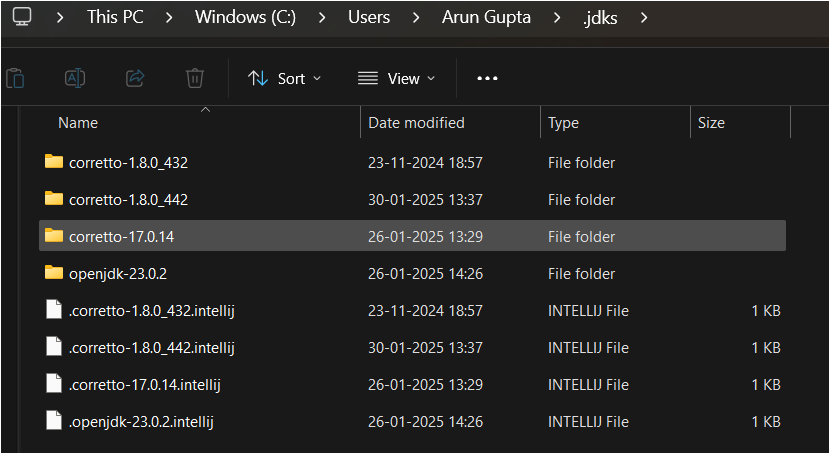This screenshot has width=830, height=454.
Task: Expand chevron after Windows (C:) breadcrumb
Action: (322, 17)
